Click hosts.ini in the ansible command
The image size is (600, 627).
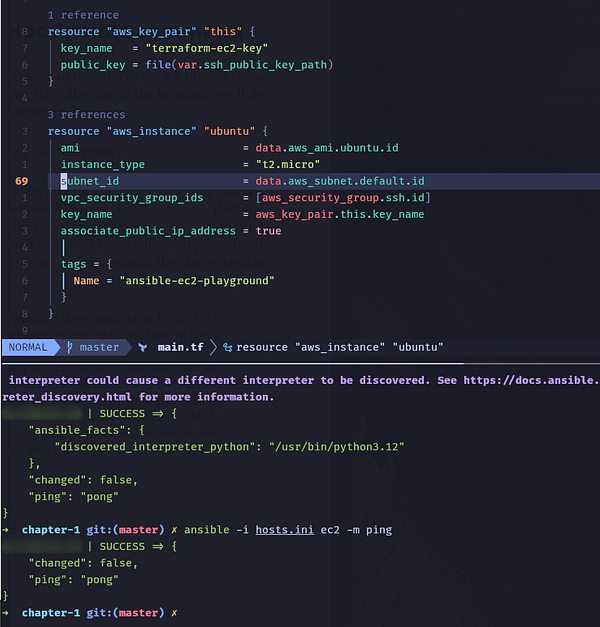click(284, 530)
